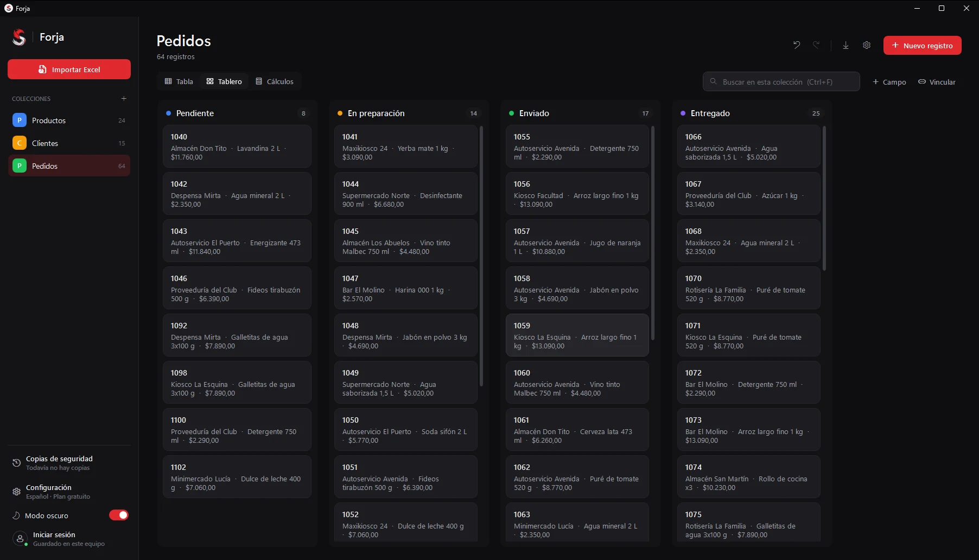Click the Vincular button
The width and height of the screenshot is (979, 560).
coord(937,82)
